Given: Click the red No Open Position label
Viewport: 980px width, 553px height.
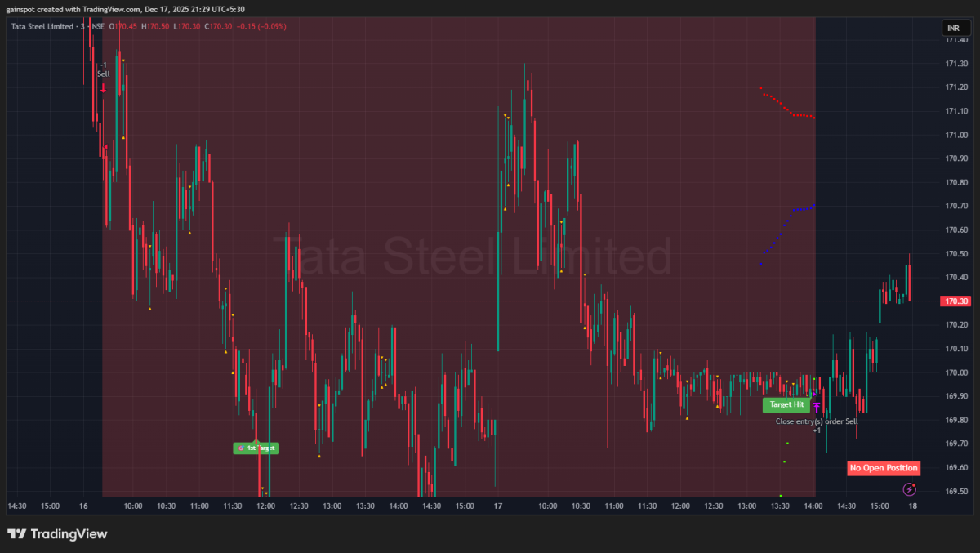Looking at the screenshot, I should click(884, 468).
